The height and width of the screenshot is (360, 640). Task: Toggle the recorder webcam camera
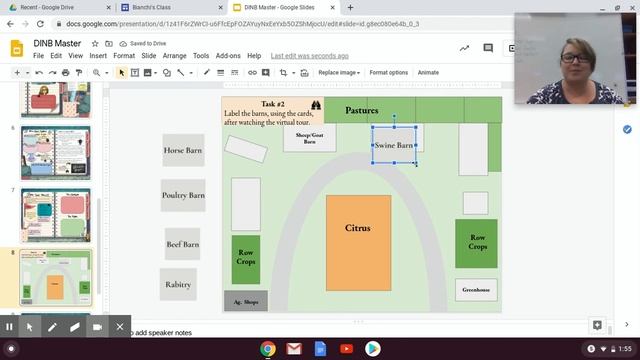[97, 327]
